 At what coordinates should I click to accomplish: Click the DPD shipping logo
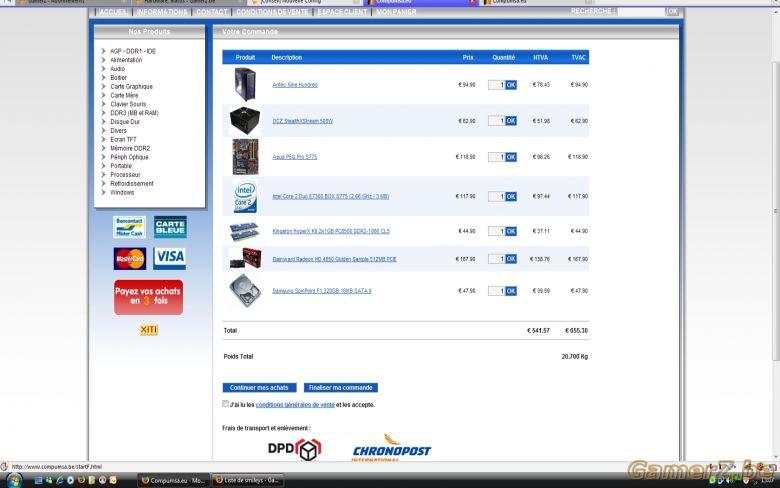[x=294, y=449]
